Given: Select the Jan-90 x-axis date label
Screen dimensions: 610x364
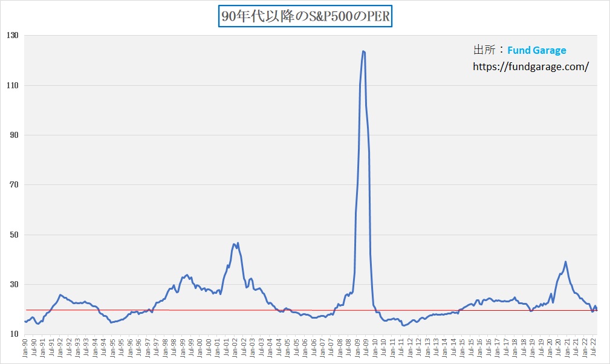Looking at the screenshot, I should pyautogui.click(x=25, y=349).
